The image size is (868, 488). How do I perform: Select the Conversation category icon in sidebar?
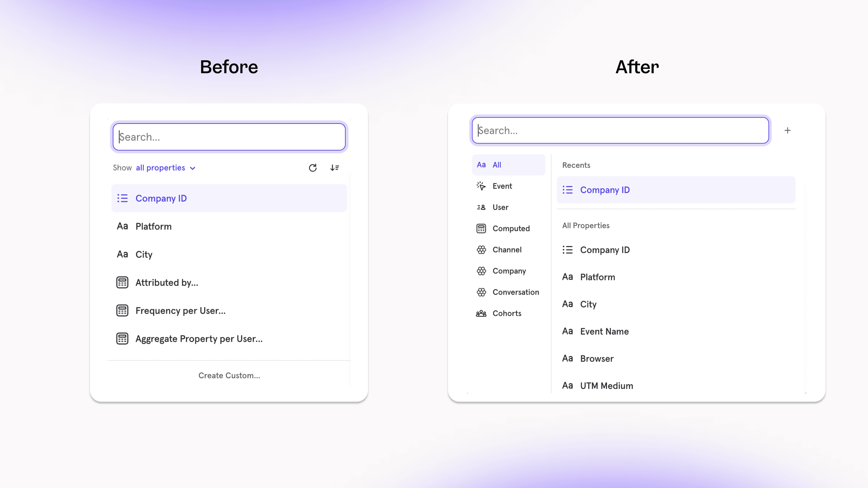click(x=481, y=292)
